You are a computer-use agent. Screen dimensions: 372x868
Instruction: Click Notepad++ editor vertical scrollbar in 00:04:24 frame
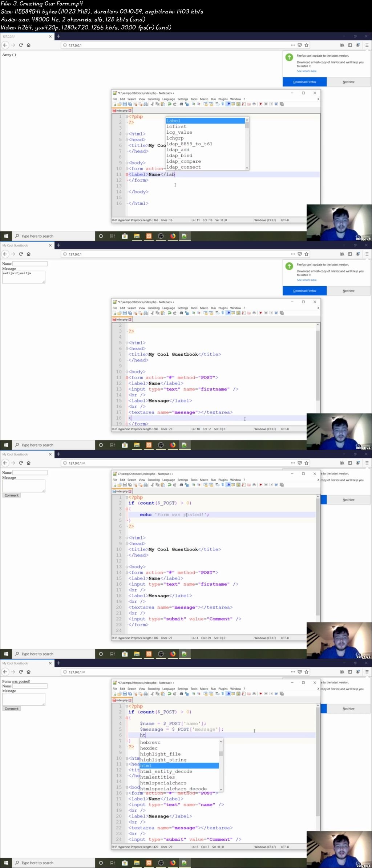(x=318, y=374)
